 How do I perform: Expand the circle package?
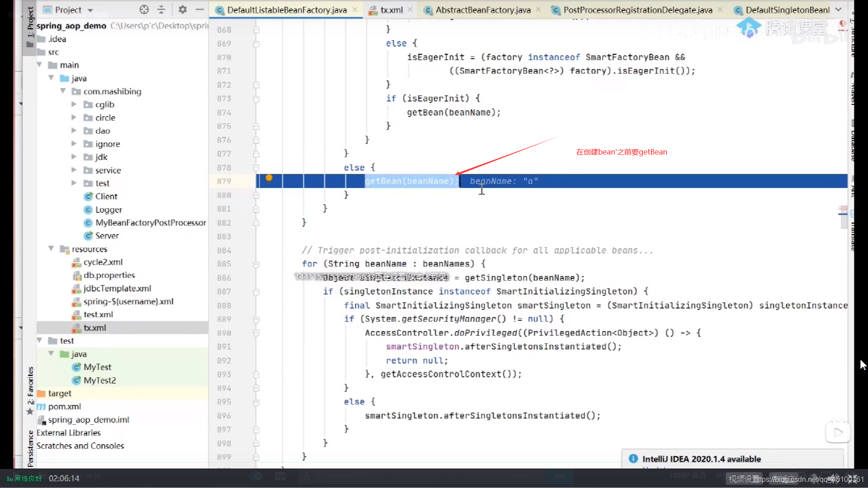click(x=74, y=117)
